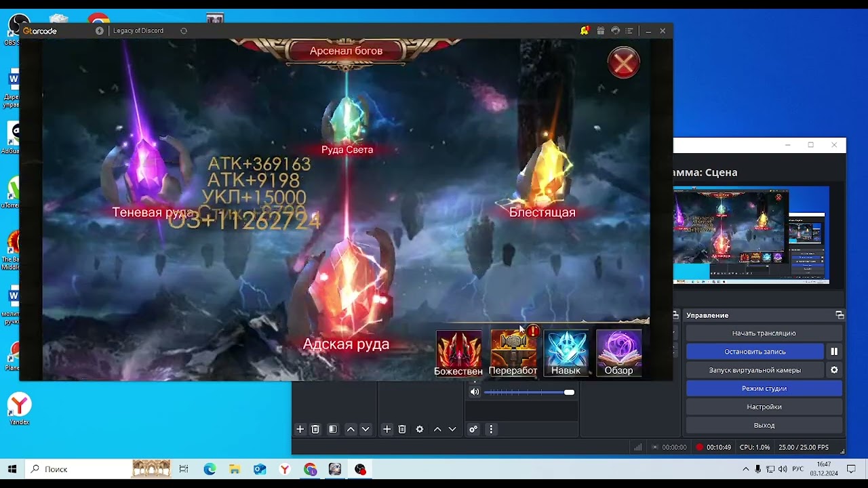
Task: Open audio mixer three-dot menu
Action: (491, 429)
